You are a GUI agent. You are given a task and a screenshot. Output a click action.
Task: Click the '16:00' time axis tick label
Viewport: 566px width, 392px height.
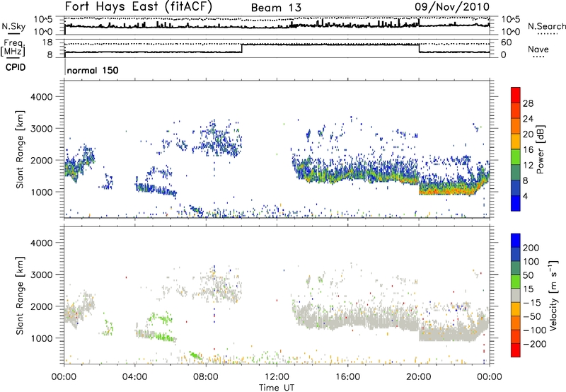[347, 377]
